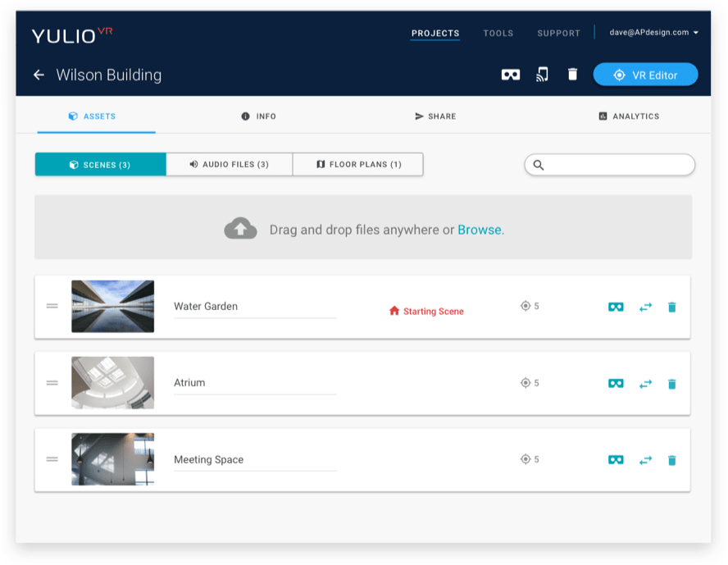Image resolution: width=728 pixels, height=565 pixels.
Task: Switch to the Assets tab
Action: 96,116
